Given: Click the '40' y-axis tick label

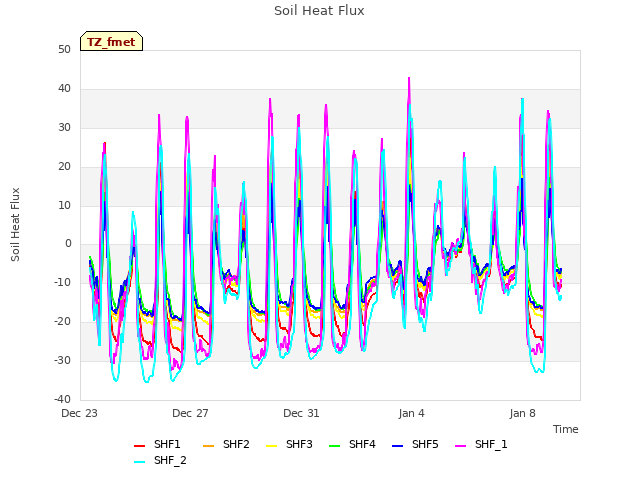Looking at the screenshot, I should point(64,89).
